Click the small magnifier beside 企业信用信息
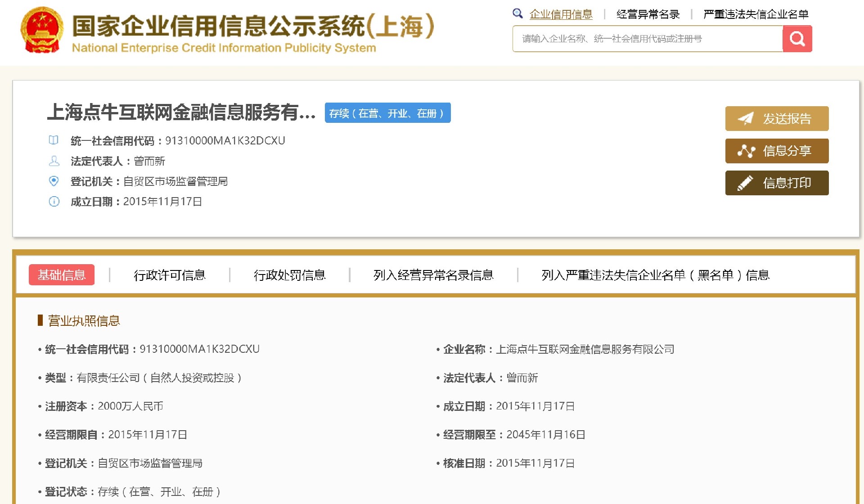Screen dimensions: 864x504 [517, 13]
